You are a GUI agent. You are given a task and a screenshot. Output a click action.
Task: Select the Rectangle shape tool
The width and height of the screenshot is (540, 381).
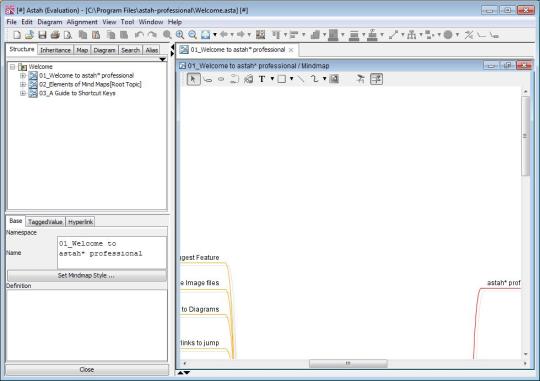point(282,79)
